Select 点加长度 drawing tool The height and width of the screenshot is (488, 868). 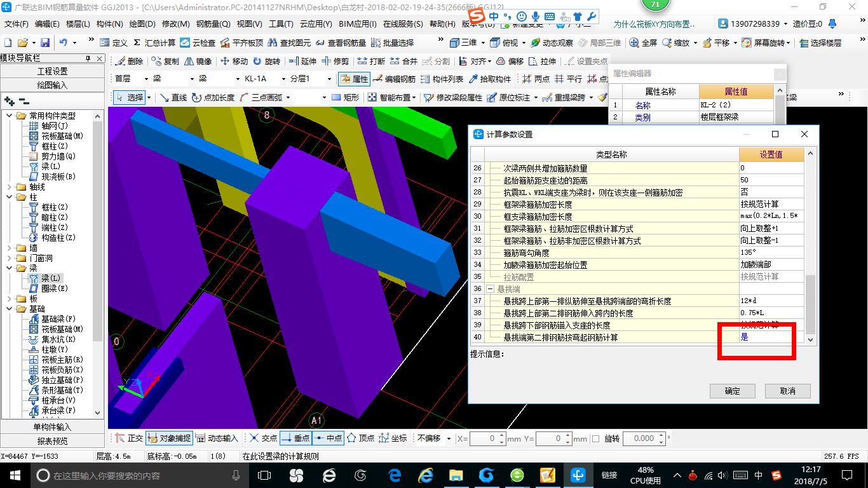coord(213,97)
